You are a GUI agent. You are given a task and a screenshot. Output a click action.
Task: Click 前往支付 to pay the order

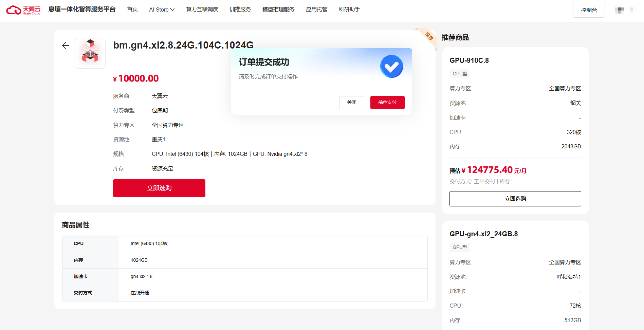click(387, 103)
